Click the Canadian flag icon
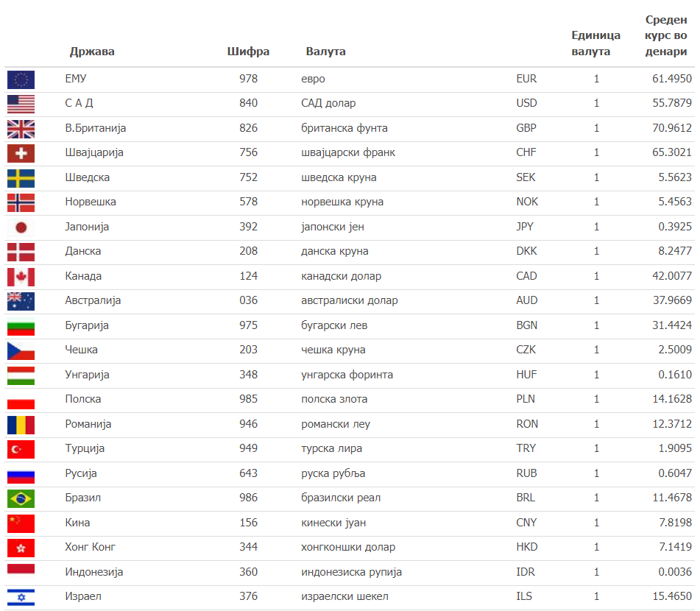The image size is (700, 611). click(21, 276)
